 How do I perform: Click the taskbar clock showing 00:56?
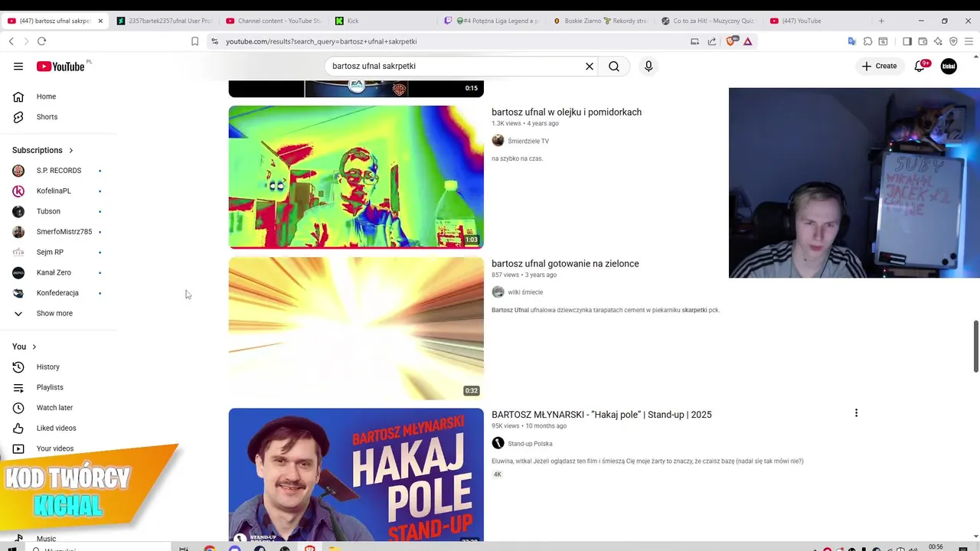tap(936, 547)
